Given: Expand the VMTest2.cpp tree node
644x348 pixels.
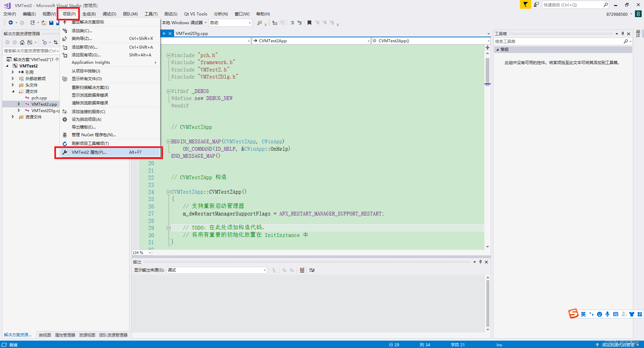Looking at the screenshot, I should pos(19,104).
